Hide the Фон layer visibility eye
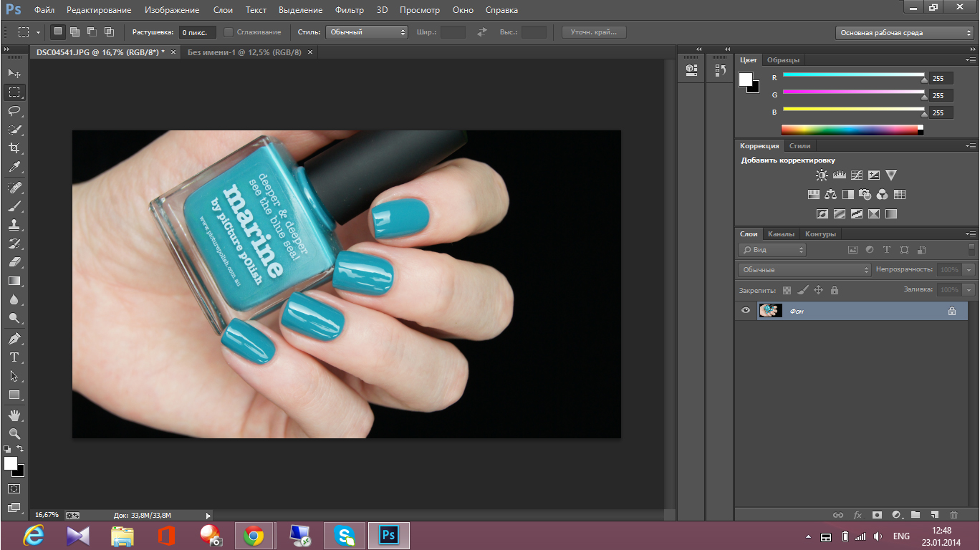This screenshot has height=550, width=980. [746, 311]
